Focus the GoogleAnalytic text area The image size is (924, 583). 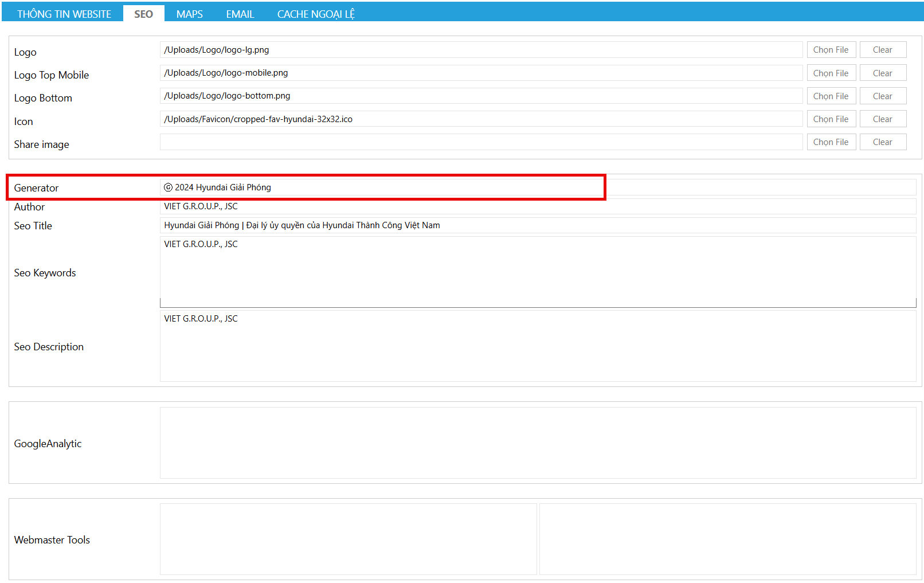coord(538,443)
